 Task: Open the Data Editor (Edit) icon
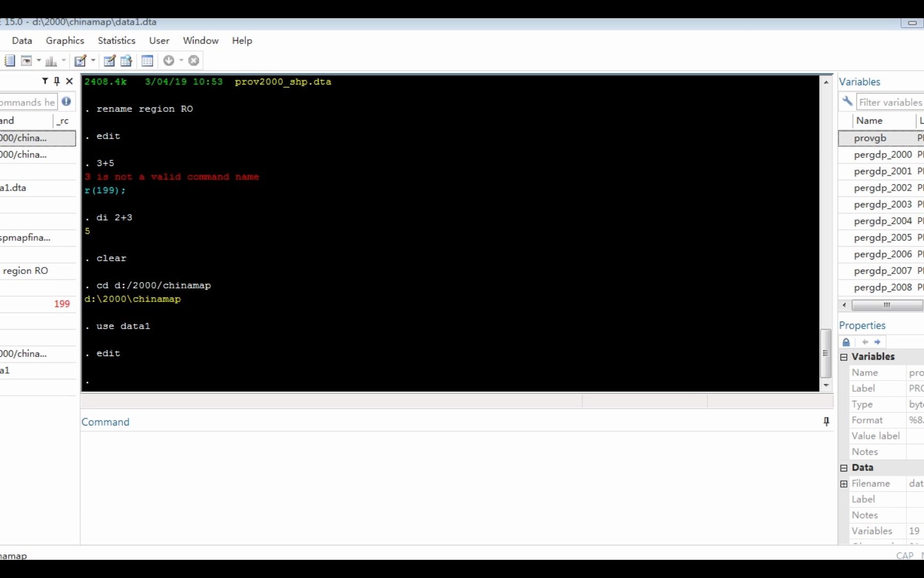110,60
